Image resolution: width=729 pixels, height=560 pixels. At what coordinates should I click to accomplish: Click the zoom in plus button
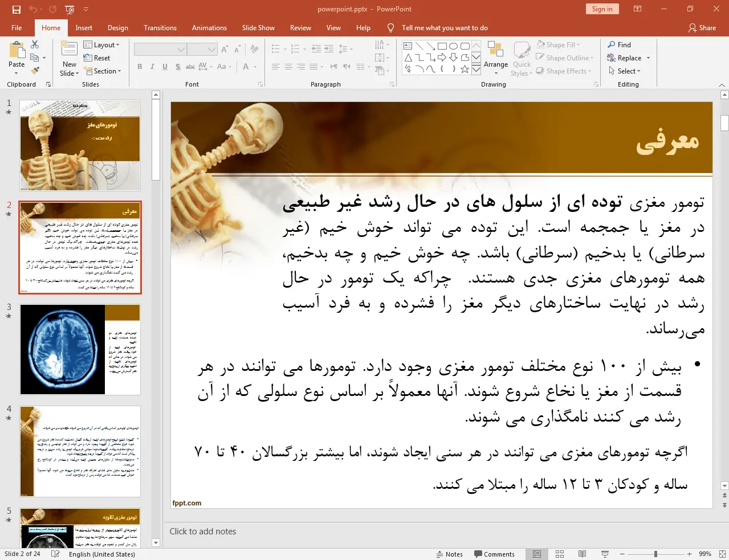click(689, 554)
